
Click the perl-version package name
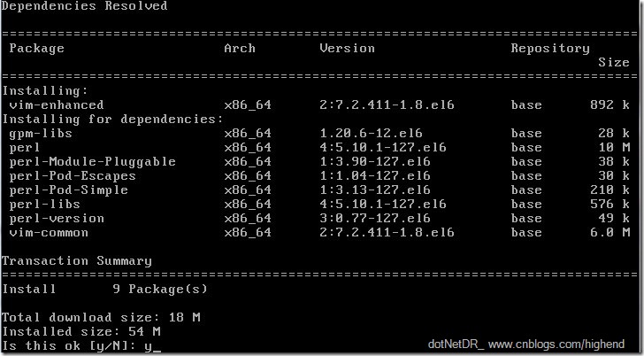pos(57,218)
